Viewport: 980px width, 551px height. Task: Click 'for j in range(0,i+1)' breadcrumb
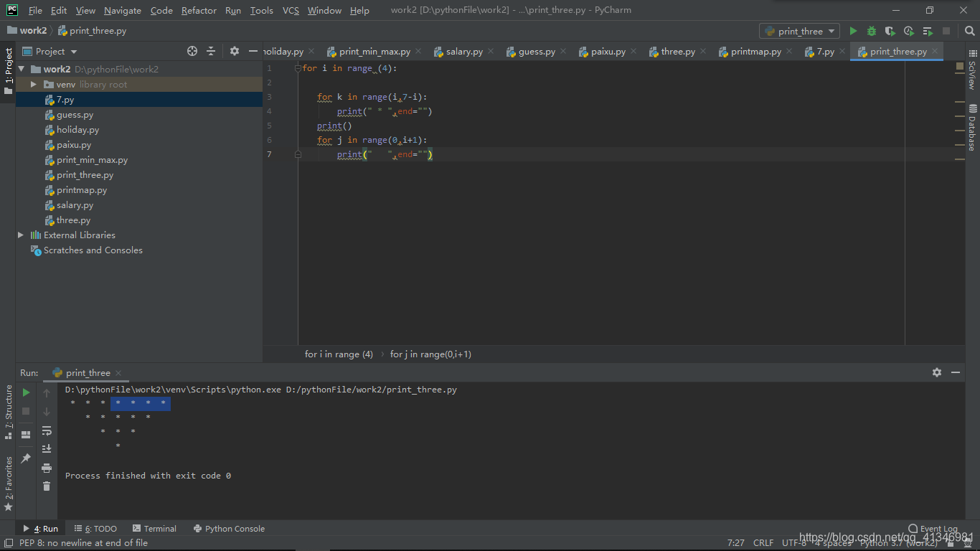pos(430,354)
